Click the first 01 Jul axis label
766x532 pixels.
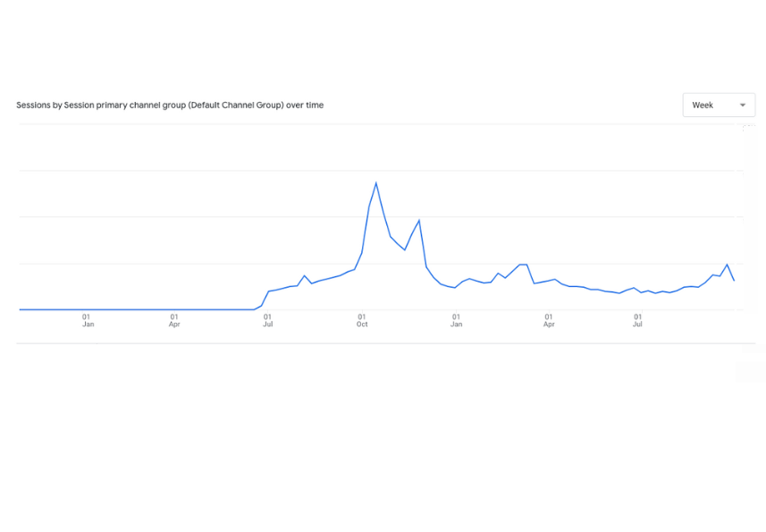coord(267,320)
